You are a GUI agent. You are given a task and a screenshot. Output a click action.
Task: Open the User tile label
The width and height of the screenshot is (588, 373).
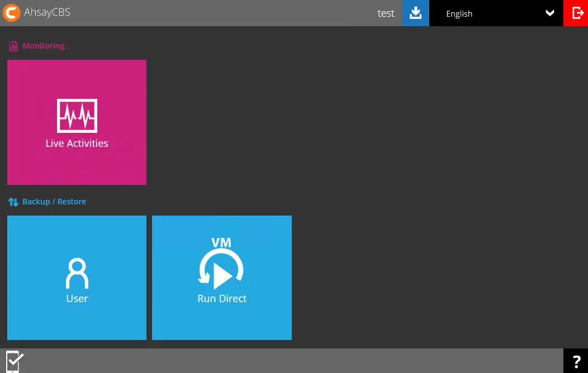coord(77,299)
